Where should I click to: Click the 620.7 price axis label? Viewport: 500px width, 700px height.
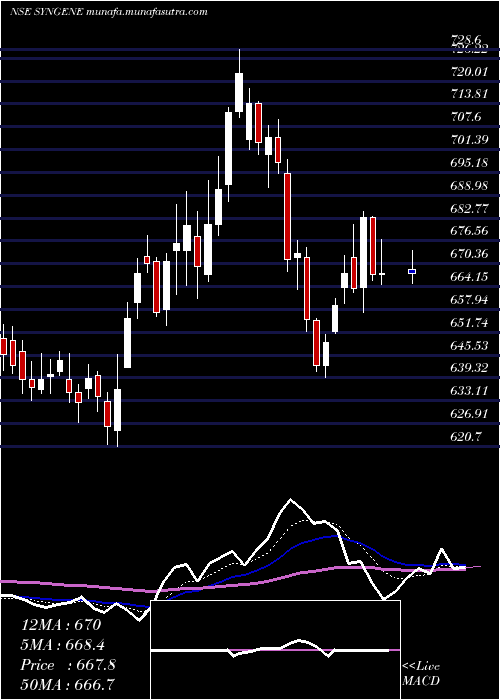[466, 437]
